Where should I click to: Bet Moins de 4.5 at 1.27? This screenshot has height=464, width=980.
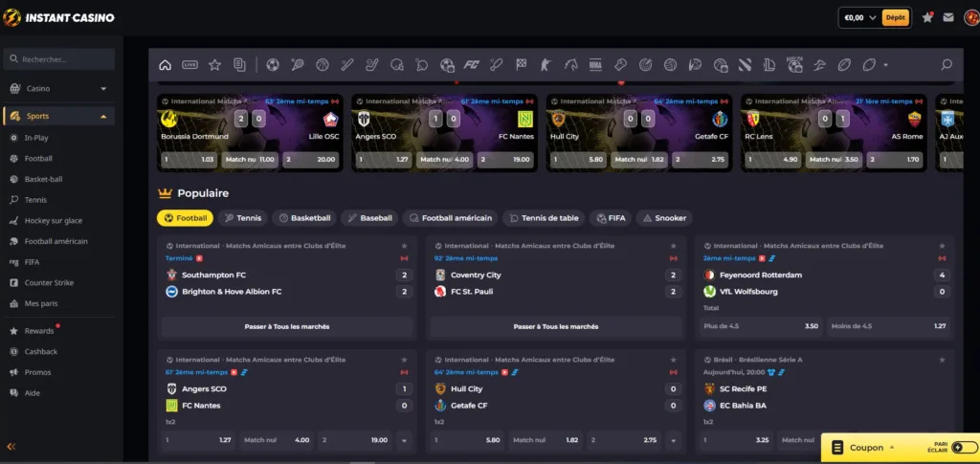pyautogui.click(x=888, y=326)
